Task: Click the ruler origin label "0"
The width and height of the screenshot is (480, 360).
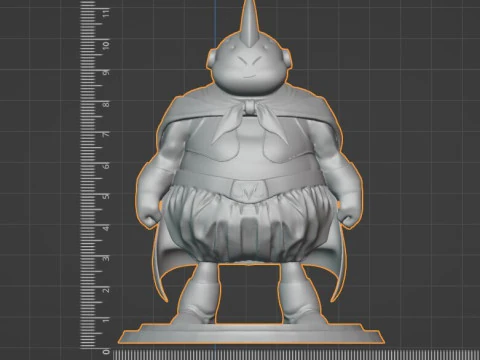Action: [x=106, y=352]
